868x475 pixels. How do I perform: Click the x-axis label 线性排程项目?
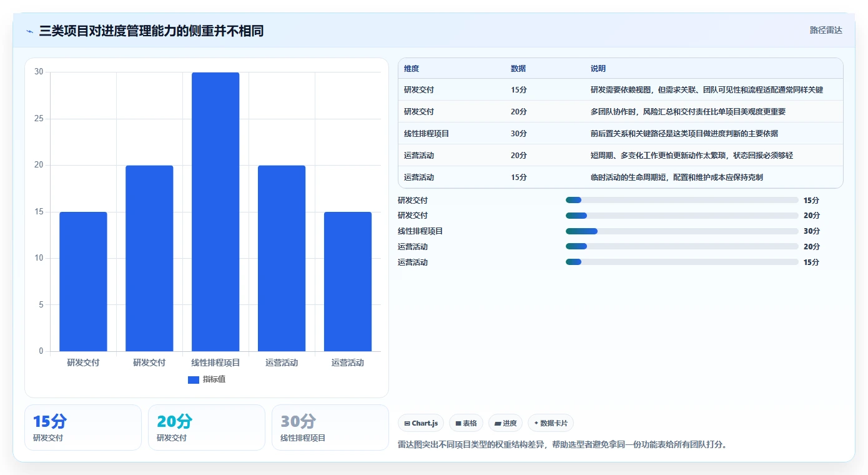[215, 362]
